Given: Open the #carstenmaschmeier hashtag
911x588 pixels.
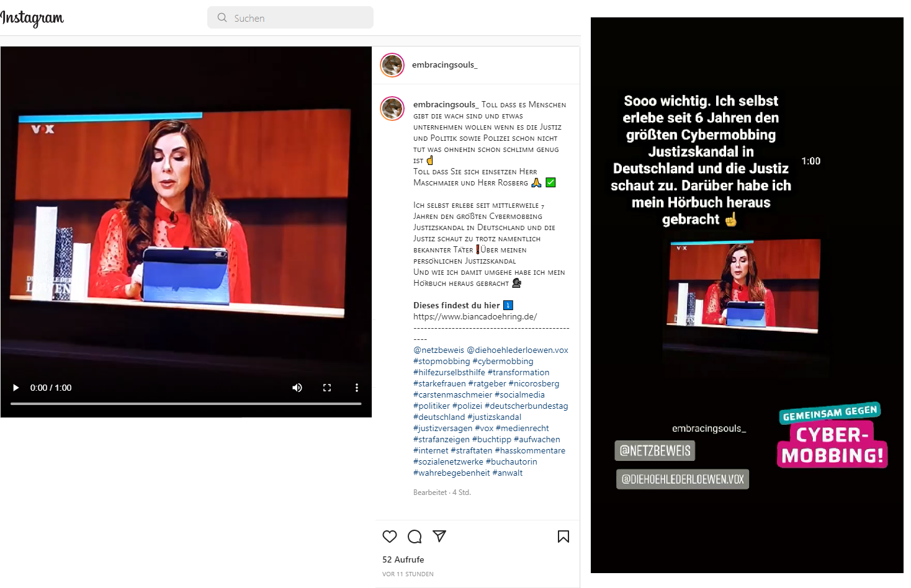Looking at the screenshot, I should click(x=452, y=394).
